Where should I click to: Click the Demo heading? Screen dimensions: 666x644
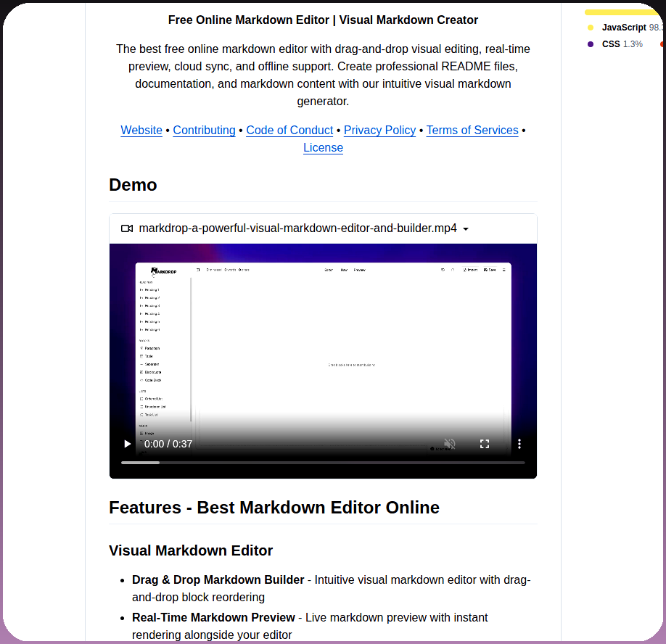(133, 185)
